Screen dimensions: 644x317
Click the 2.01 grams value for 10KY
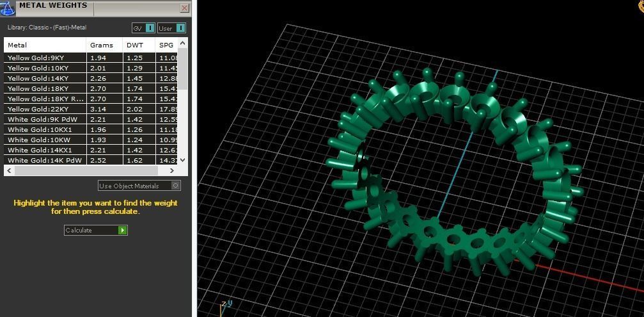pyautogui.click(x=98, y=69)
